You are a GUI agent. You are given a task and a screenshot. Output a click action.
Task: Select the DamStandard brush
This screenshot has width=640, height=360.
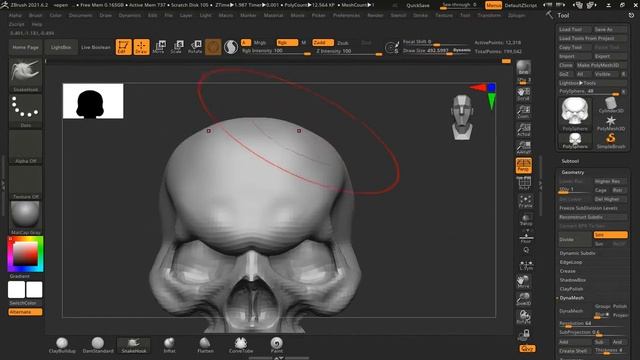click(98, 345)
